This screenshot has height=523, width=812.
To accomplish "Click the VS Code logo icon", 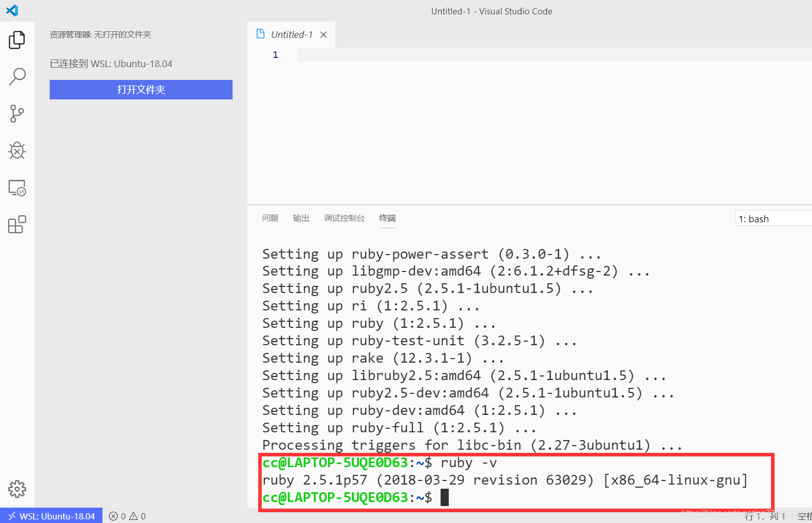I will pyautogui.click(x=12, y=11).
